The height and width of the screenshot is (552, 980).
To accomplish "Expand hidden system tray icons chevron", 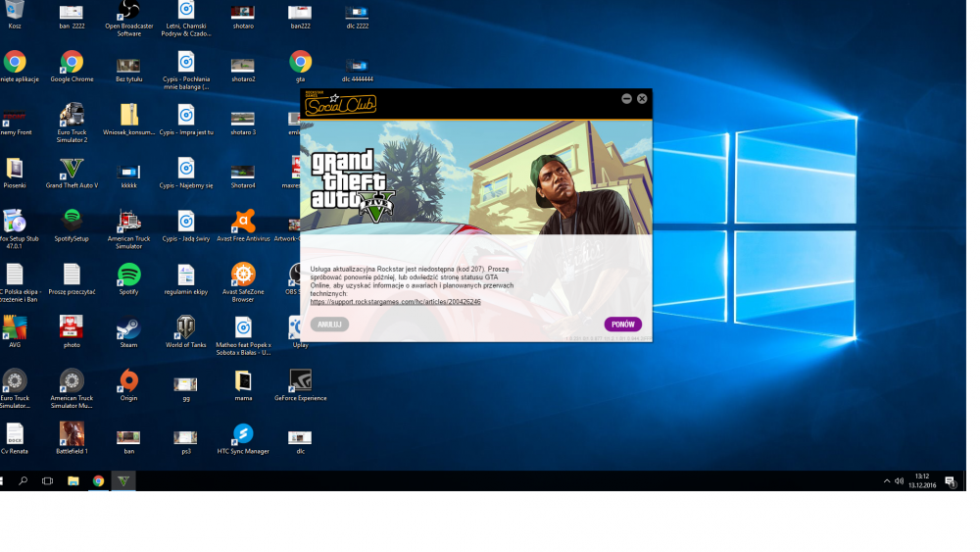I will (x=886, y=480).
